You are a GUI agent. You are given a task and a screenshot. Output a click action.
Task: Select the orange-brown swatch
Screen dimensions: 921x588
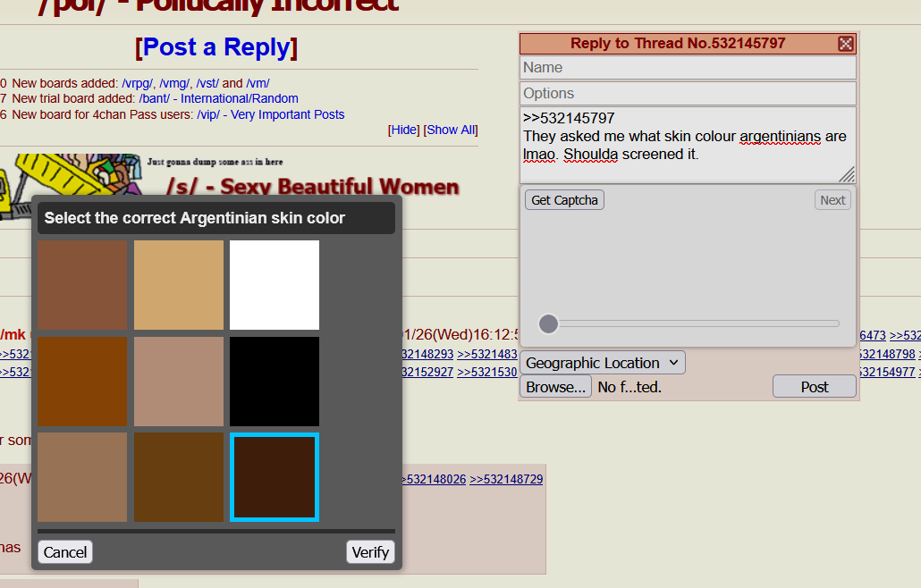click(x=82, y=382)
